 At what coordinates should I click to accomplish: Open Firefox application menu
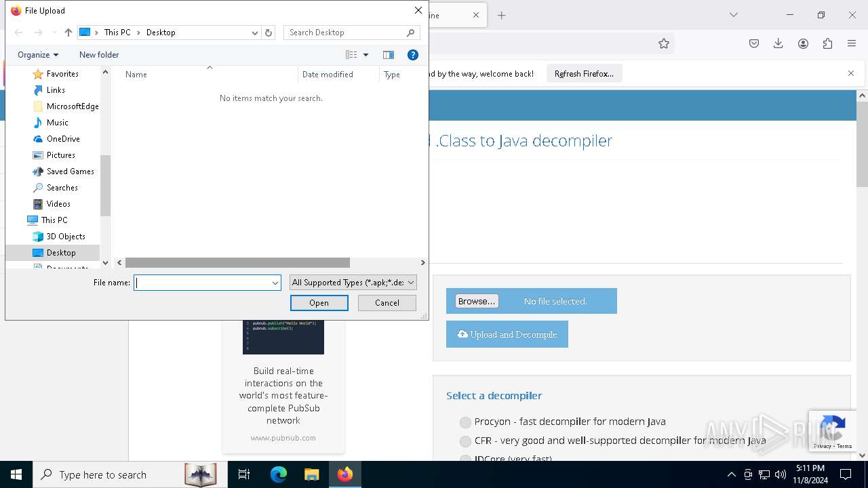(852, 43)
